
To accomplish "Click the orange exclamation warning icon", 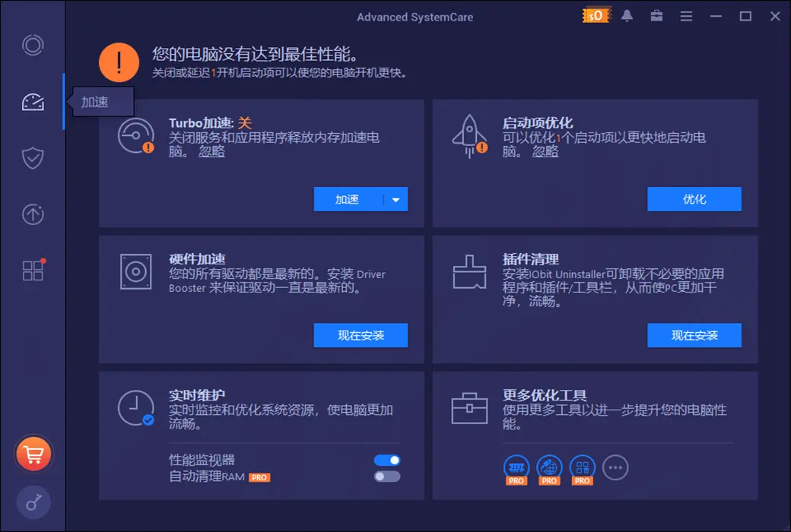I will click(x=119, y=62).
